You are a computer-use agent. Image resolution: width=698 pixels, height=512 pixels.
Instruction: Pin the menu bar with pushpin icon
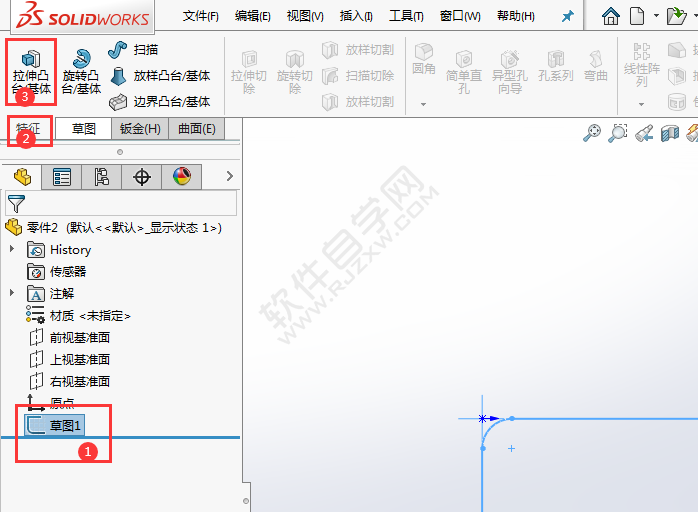(x=568, y=17)
